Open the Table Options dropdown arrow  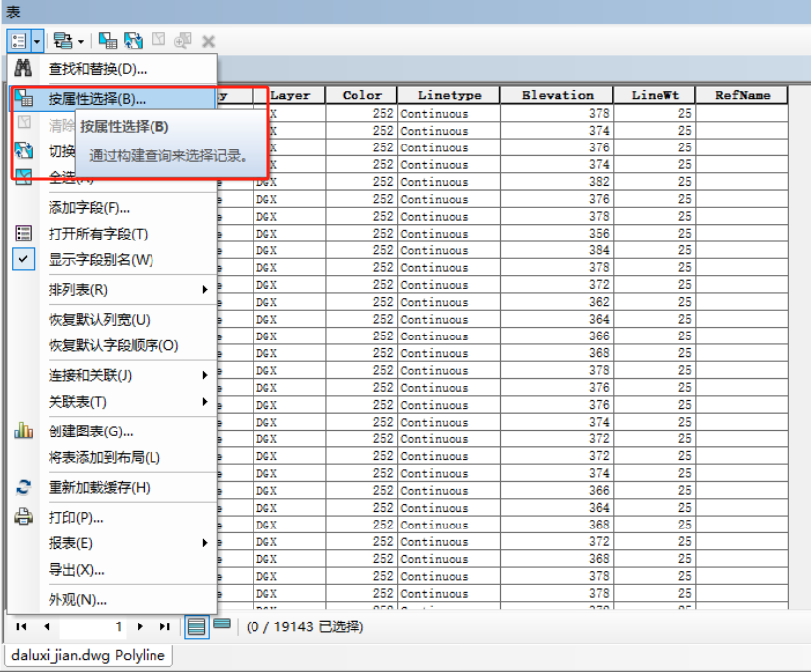tap(37, 41)
